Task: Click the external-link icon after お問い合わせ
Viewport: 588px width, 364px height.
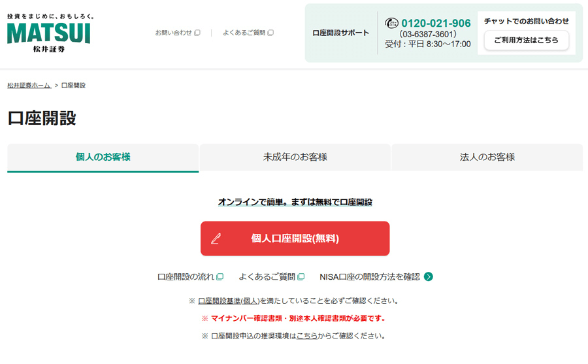Action: (x=197, y=33)
